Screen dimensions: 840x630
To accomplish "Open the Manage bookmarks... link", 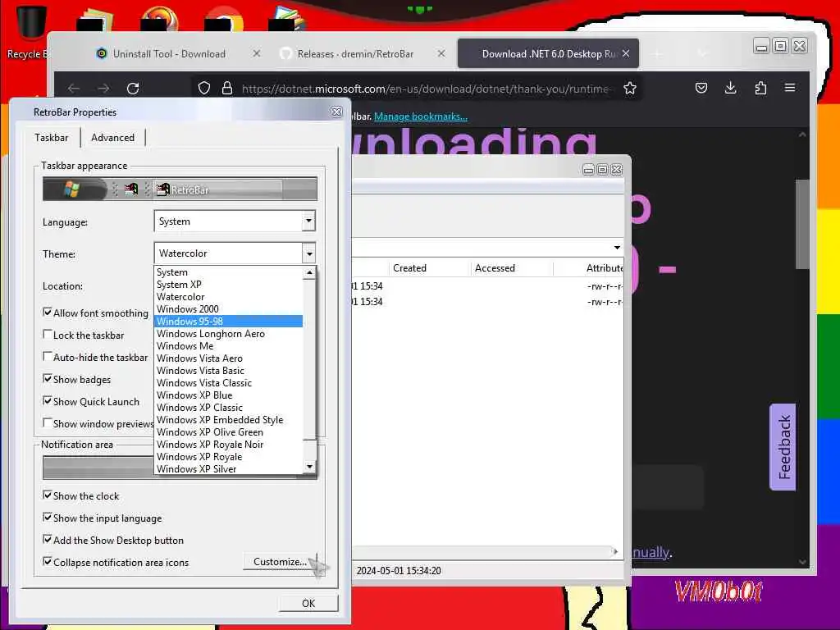I will [421, 116].
